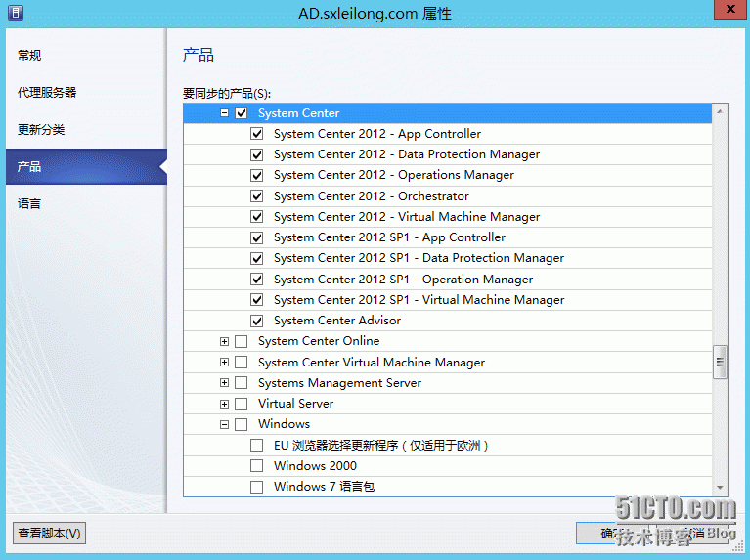
Task: Uncheck System Center 2012 SP1 - Data Protection Manager
Action: (257, 258)
